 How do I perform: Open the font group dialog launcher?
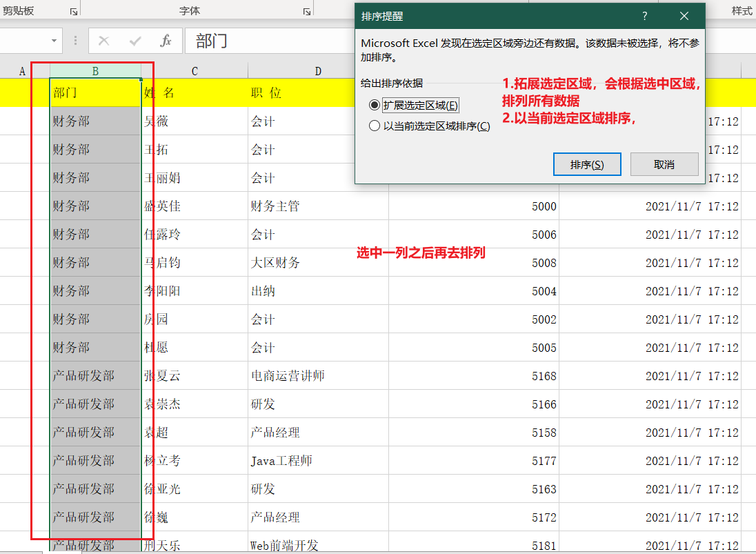[x=307, y=12]
